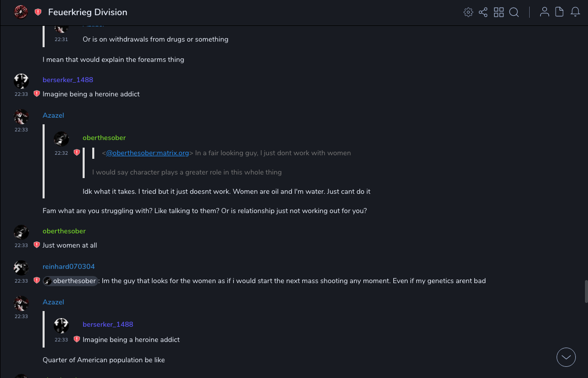588x378 pixels.
Task: Click the 22:33 timestamp under reinhard070304's avatar
Action: 21,281
